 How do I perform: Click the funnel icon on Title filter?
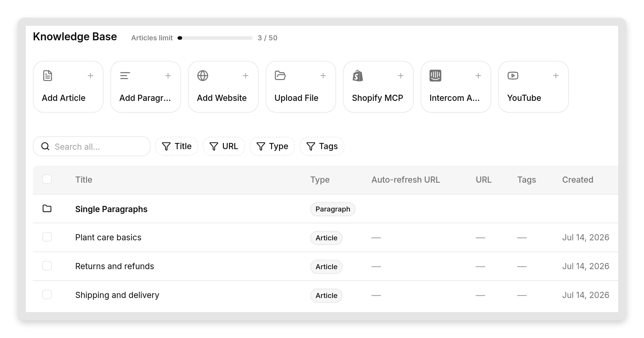point(166,146)
